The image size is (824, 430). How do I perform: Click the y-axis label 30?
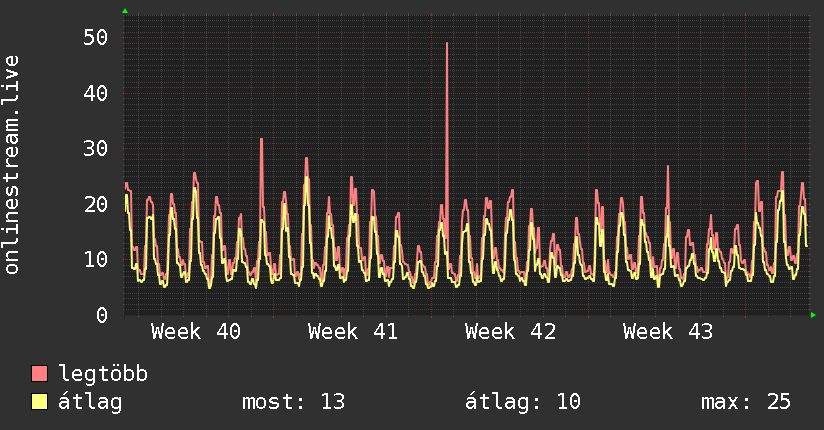pyautogui.click(x=96, y=148)
